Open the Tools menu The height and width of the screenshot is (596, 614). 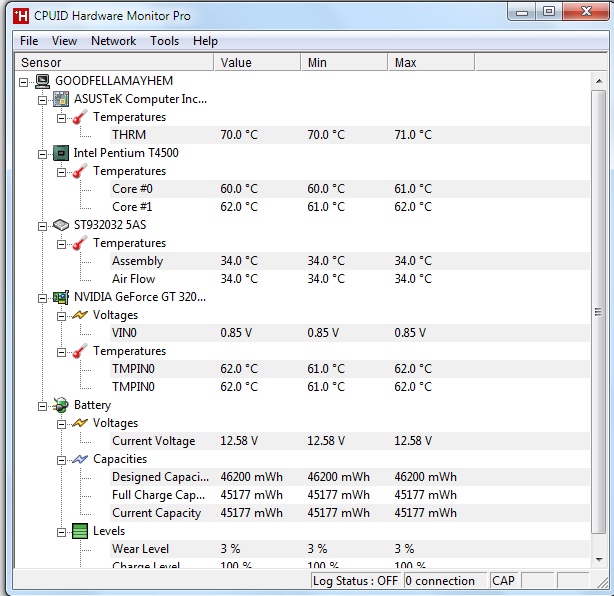coord(164,41)
